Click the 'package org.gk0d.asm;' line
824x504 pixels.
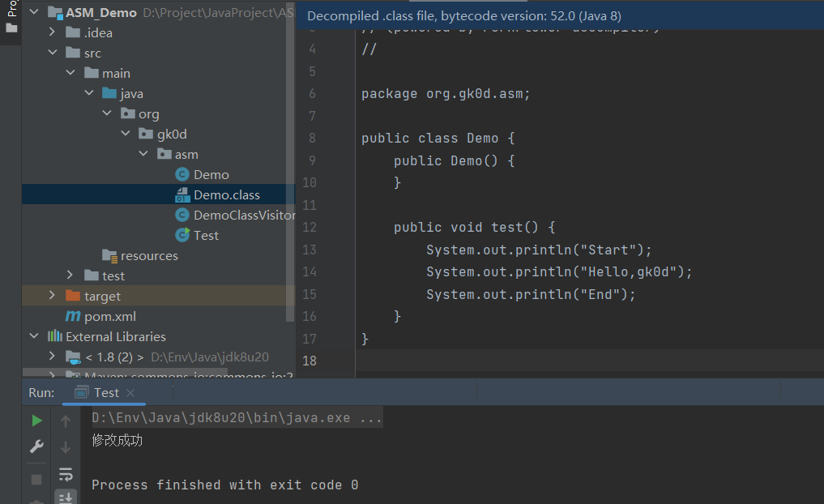point(446,94)
